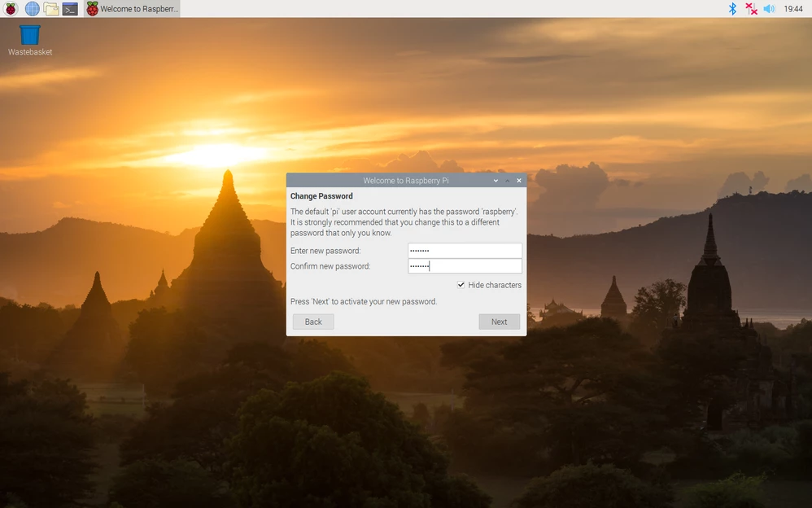
Task: Click the raspberry logo on the Welcome taskbar entry
Action: pos(89,8)
